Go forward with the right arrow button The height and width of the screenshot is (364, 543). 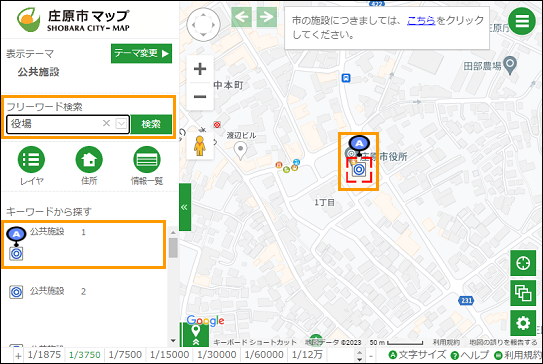click(x=266, y=17)
